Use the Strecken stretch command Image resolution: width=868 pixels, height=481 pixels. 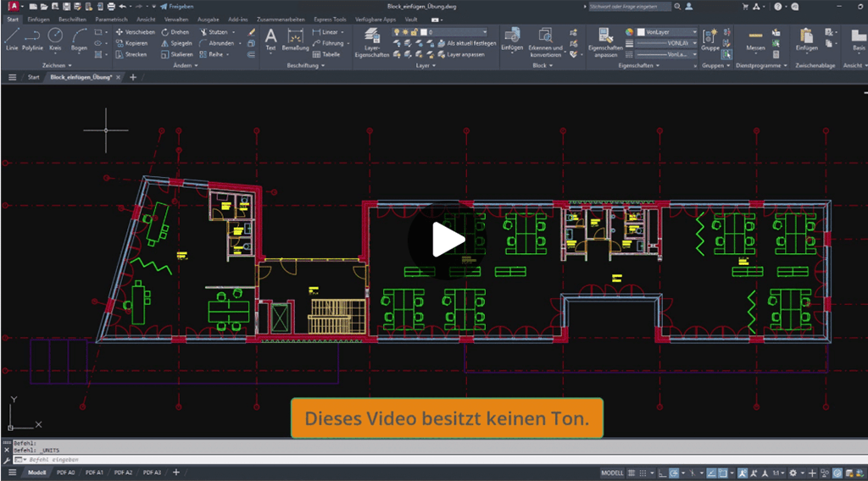[131, 54]
